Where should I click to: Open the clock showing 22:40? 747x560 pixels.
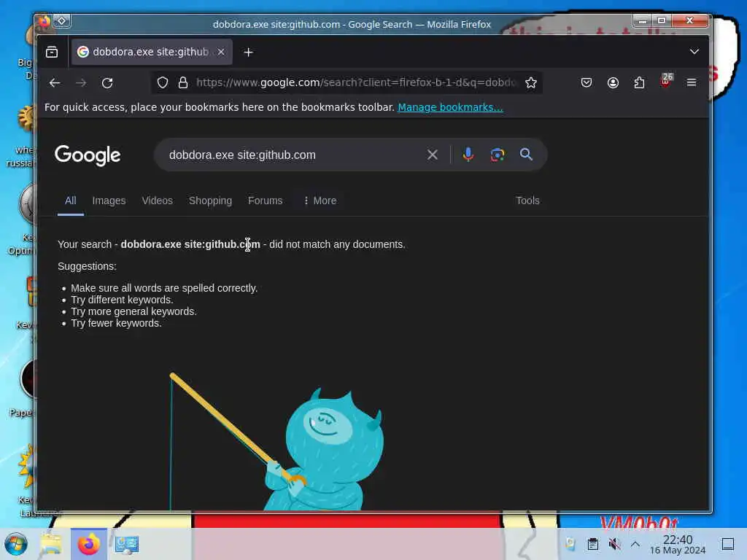coord(678,544)
